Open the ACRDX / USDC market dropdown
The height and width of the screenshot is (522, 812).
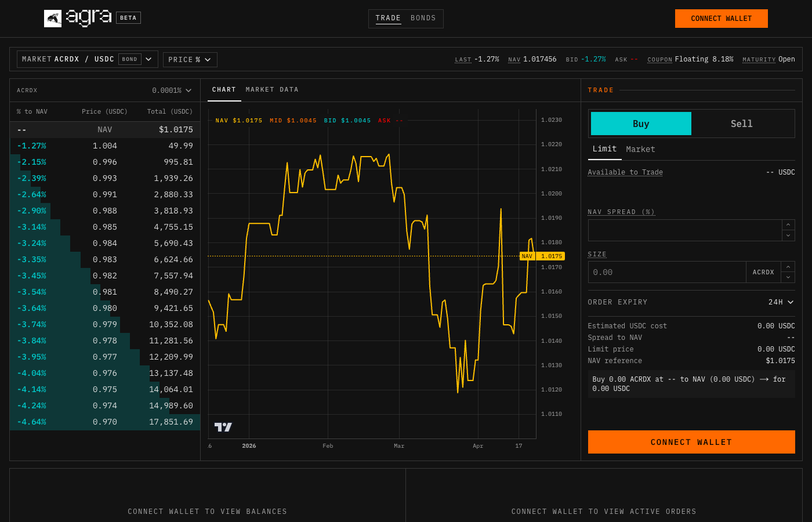pyautogui.click(x=150, y=59)
